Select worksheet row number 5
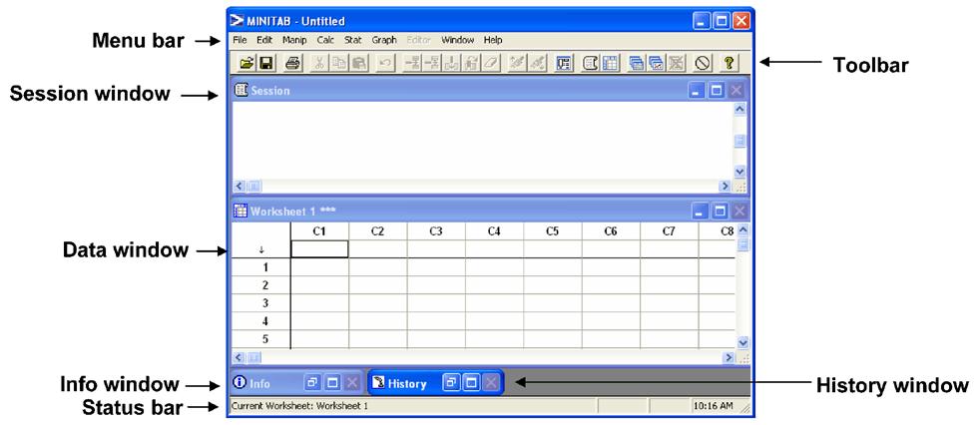This screenshot has width=980, height=425. (x=261, y=340)
